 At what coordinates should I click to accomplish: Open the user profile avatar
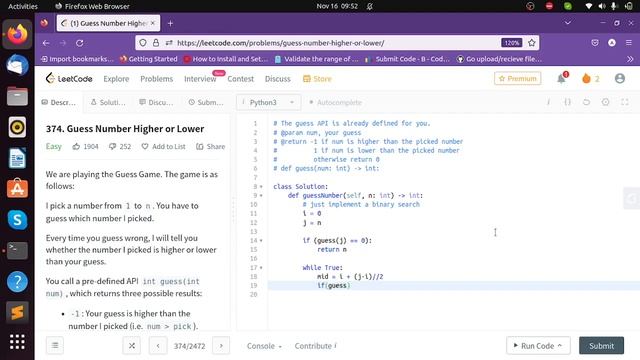[620, 78]
